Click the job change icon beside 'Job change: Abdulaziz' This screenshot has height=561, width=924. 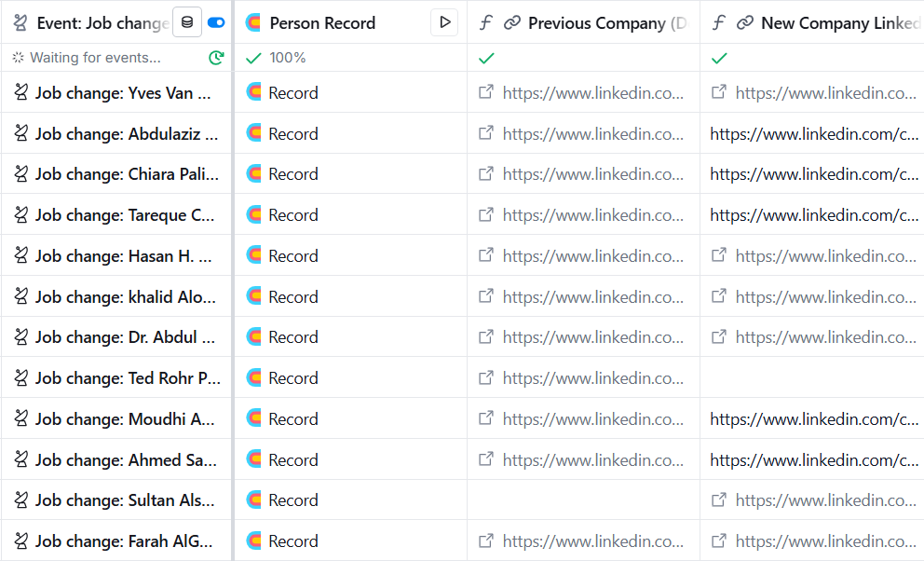click(x=20, y=132)
